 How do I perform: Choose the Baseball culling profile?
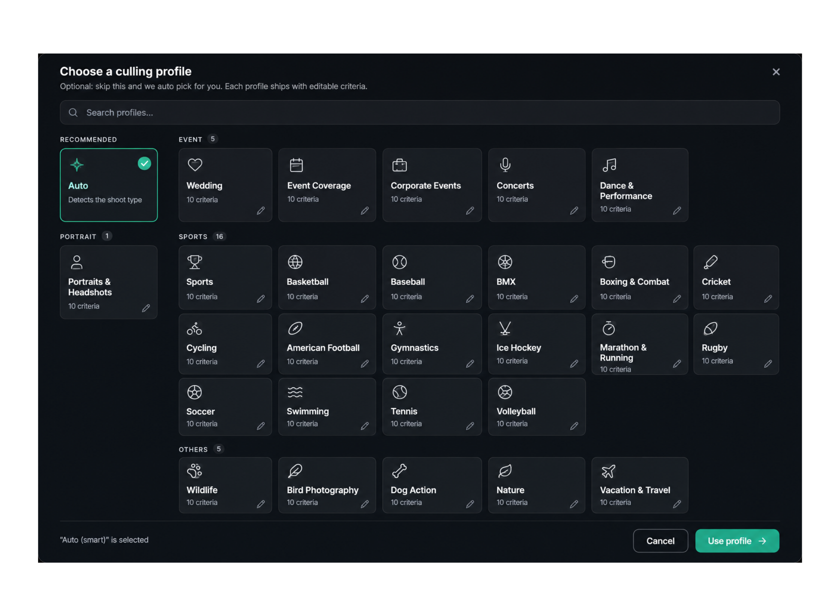432,277
